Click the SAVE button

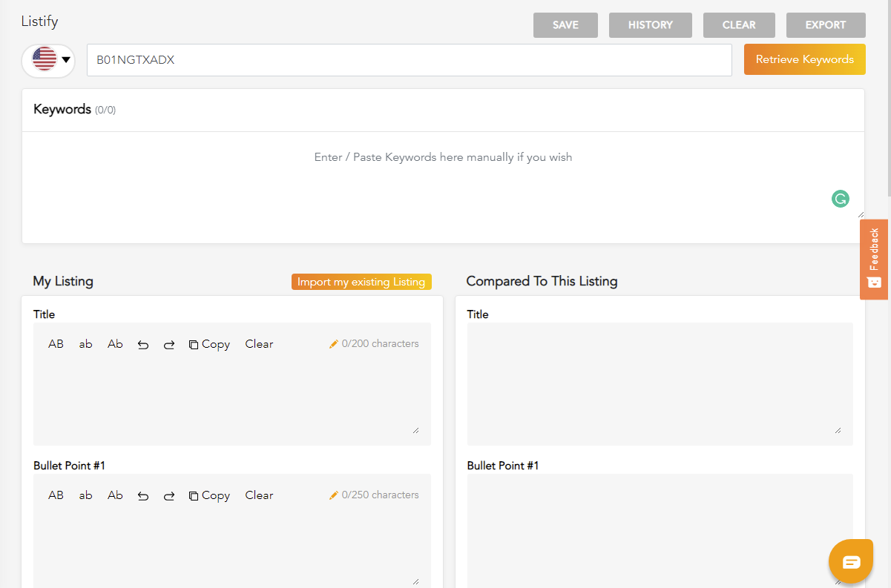565,25
